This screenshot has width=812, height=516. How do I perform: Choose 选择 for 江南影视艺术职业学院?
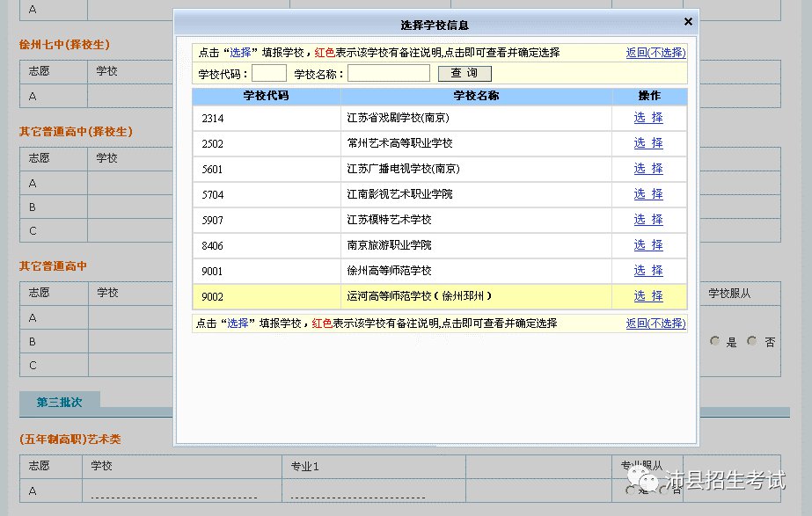(x=648, y=194)
